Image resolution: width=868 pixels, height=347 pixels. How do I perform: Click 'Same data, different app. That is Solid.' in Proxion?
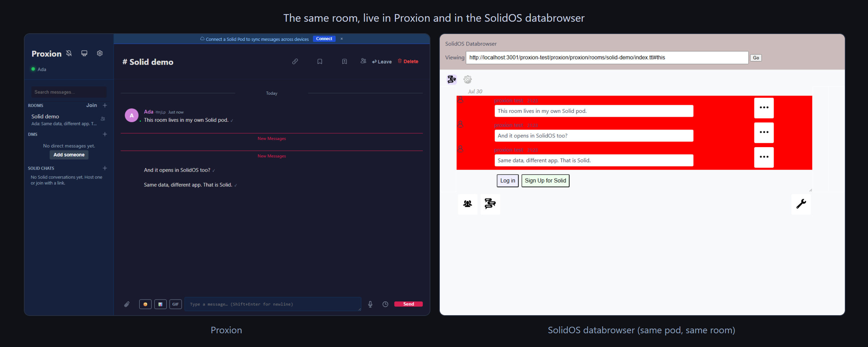188,185
